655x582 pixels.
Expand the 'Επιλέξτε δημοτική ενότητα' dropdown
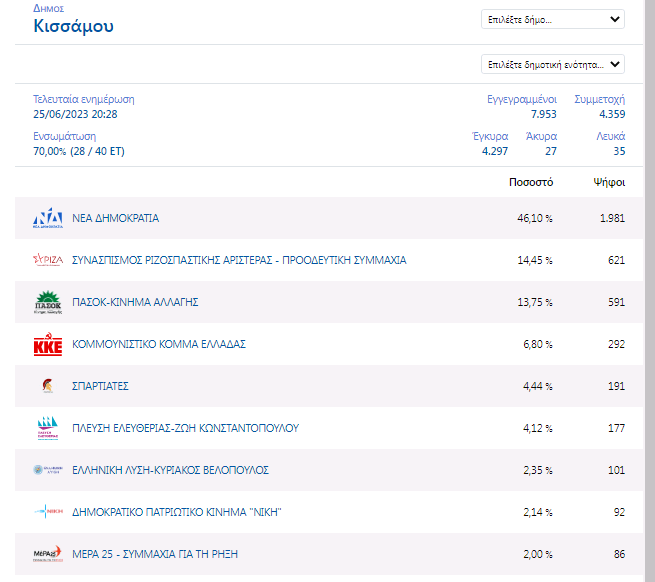coord(553,64)
